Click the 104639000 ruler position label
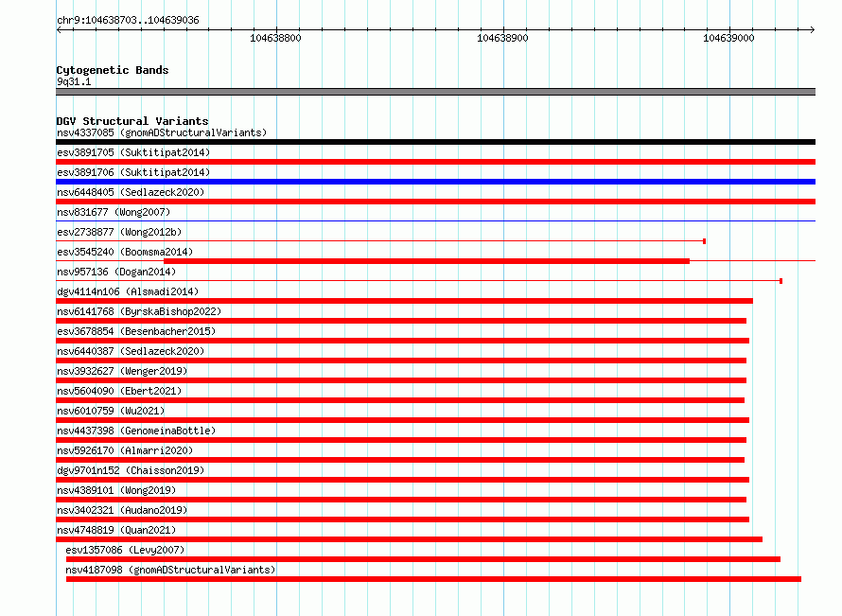Image resolution: width=842 pixels, height=616 pixels. click(x=728, y=38)
